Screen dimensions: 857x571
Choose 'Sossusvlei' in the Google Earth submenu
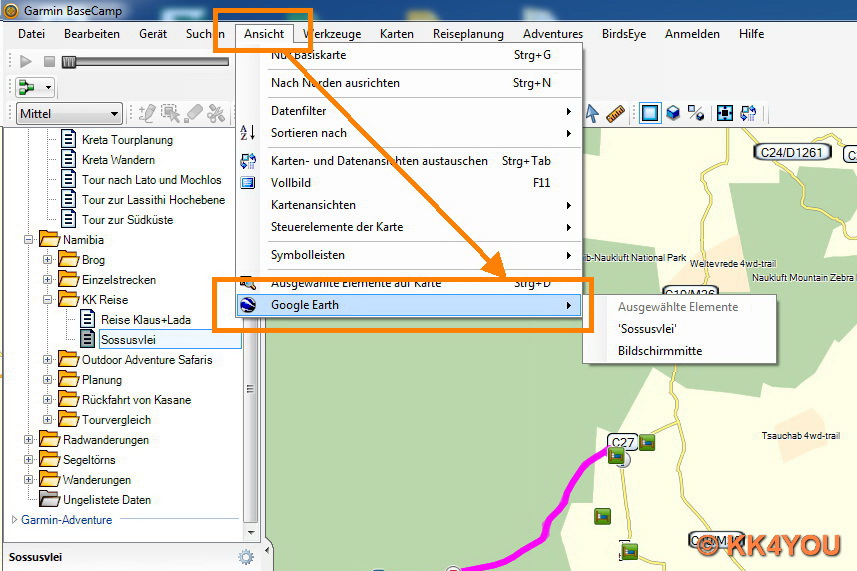680,329
